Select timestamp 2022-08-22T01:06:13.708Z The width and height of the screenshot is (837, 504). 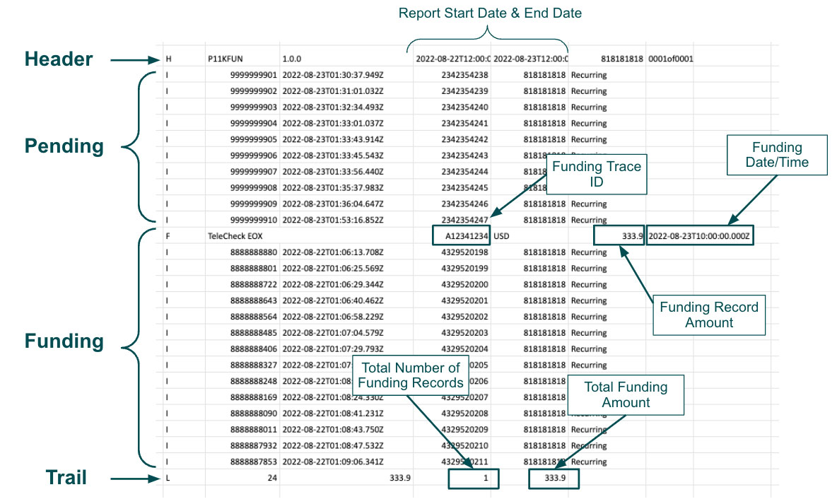(332, 252)
